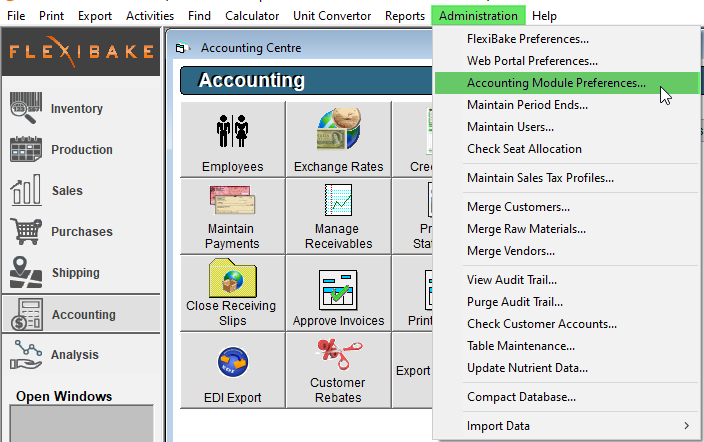
Task: Open the Customer Rebates tile
Action: (339, 371)
